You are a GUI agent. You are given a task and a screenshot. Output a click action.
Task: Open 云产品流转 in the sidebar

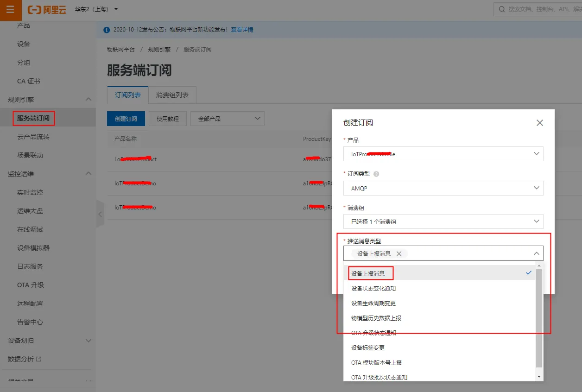point(33,137)
